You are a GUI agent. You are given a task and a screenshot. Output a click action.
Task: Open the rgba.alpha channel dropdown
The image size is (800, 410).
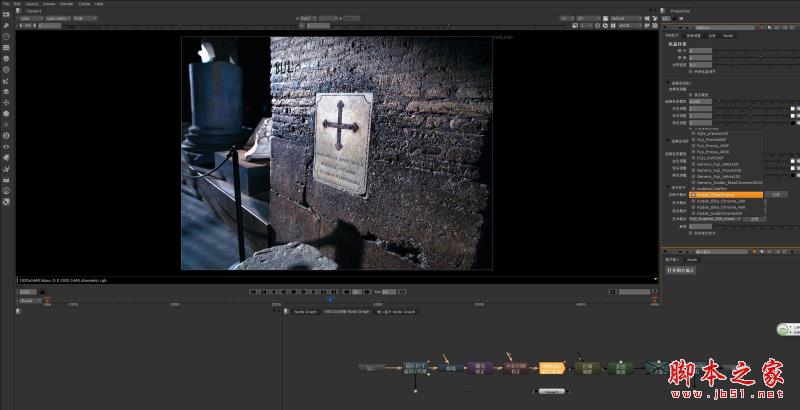coord(58,18)
